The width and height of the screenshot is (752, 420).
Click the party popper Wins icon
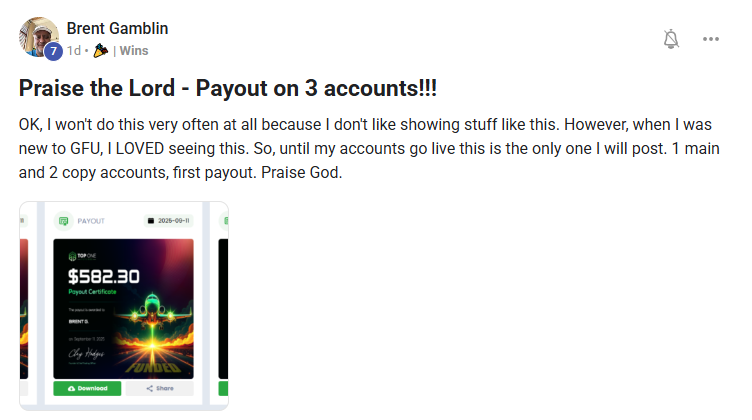click(x=100, y=50)
